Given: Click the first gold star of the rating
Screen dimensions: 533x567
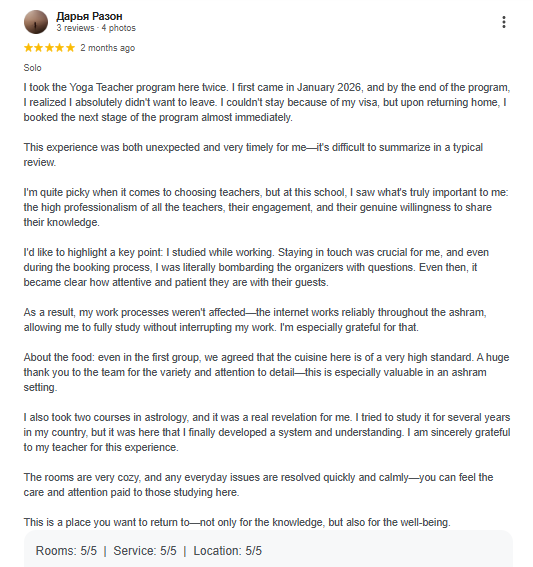Looking at the screenshot, I should 28,48.
